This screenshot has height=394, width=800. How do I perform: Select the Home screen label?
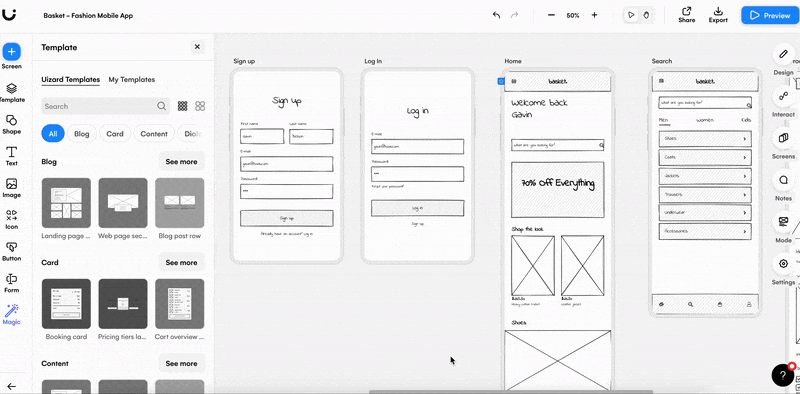[513, 61]
